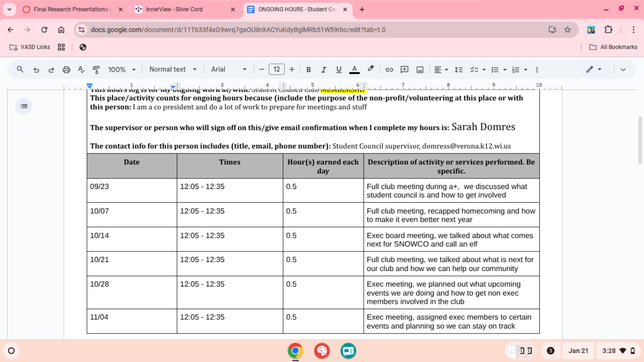This screenshot has height=362, width=644.
Task: Select the paint format tool
Action: click(x=96, y=70)
